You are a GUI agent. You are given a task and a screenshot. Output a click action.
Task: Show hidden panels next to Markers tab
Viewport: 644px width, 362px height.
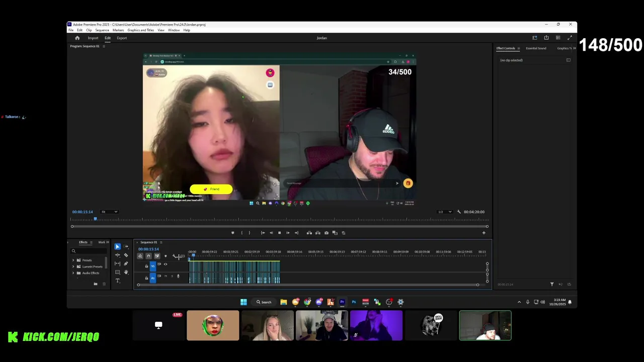108,242
